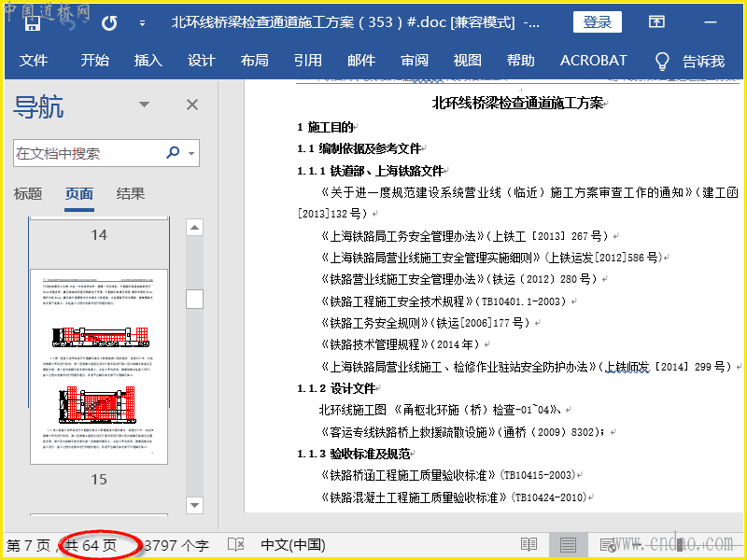Click line 《铁路营业线施工安全管理办法》
The width and height of the screenshot is (747, 560).
click(x=459, y=279)
